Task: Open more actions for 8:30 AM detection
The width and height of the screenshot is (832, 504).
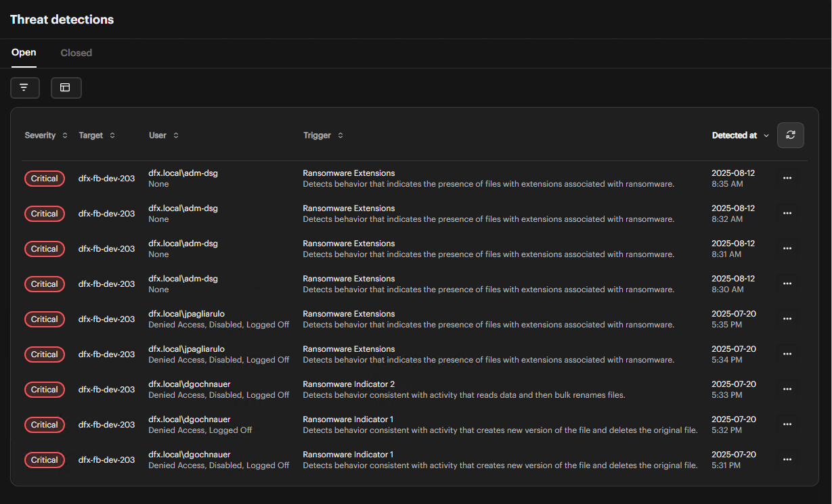Action: pos(787,284)
